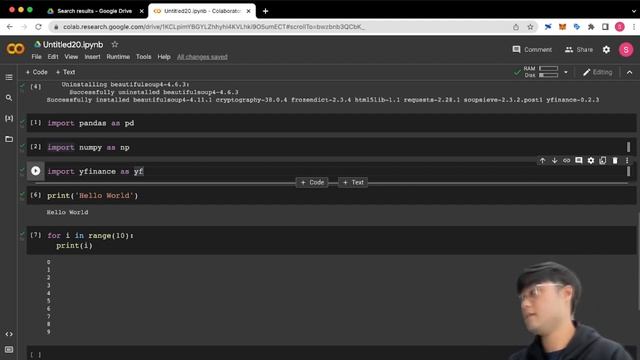Insert text cell below yfinance cell
640x360 pixels.
pyautogui.click(x=353, y=182)
